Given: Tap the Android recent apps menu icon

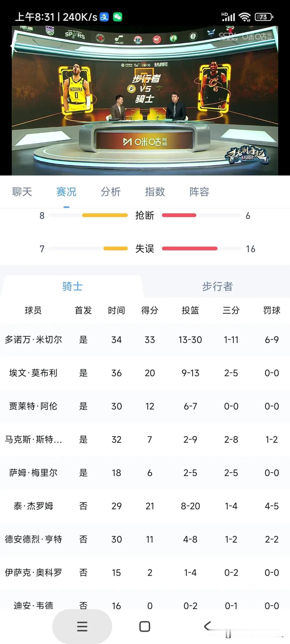Looking at the screenshot, I should [82, 627].
